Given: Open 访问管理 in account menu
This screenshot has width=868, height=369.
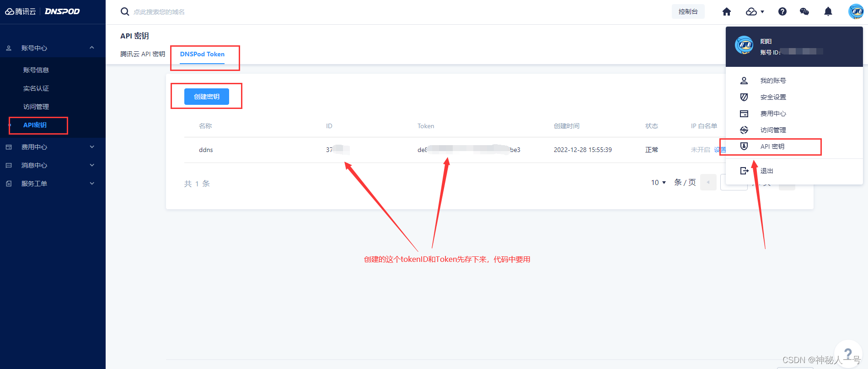Looking at the screenshot, I should 773,130.
